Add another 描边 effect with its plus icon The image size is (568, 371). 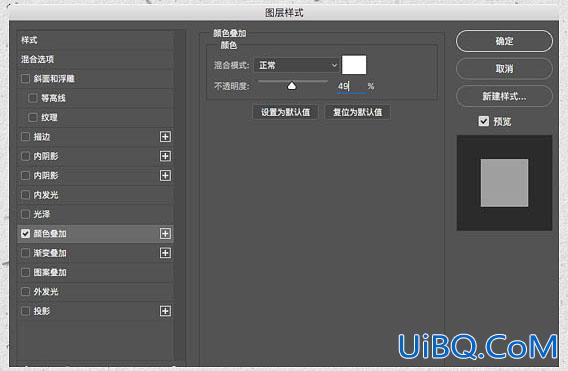(x=165, y=137)
